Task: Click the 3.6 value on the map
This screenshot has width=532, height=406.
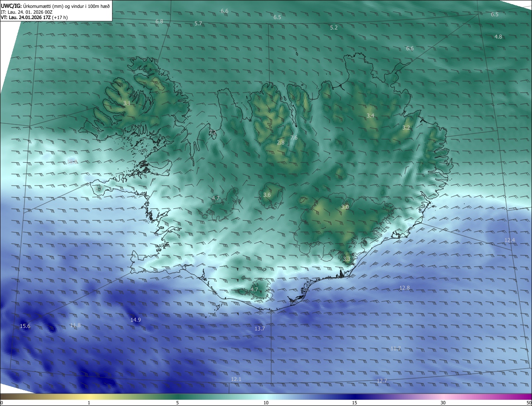Action: tap(267, 195)
